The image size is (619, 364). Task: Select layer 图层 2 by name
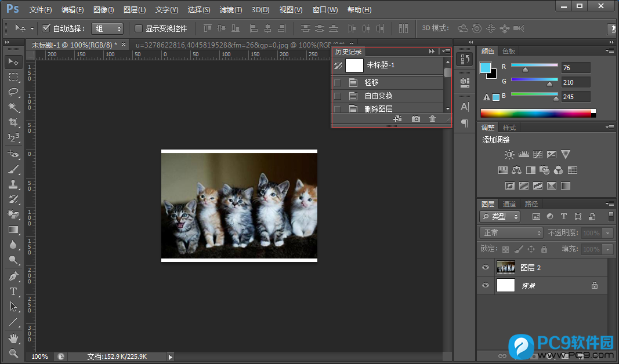[x=531, y=268]
